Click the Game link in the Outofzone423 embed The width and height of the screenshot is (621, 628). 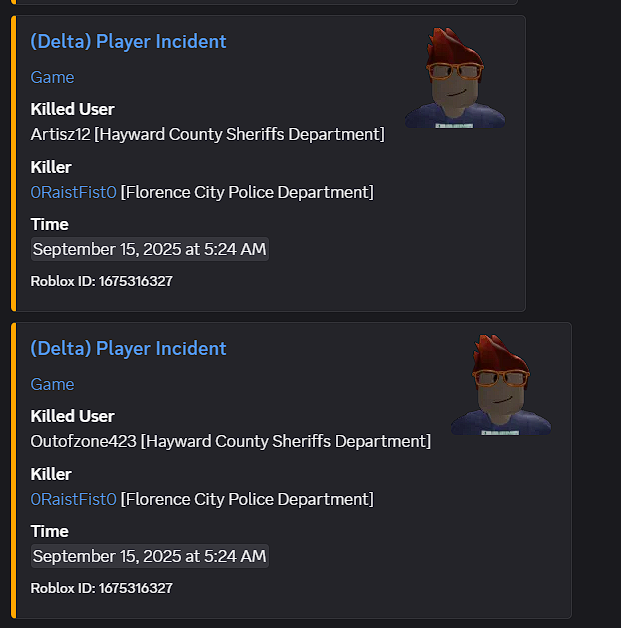[x=52, y=384]
